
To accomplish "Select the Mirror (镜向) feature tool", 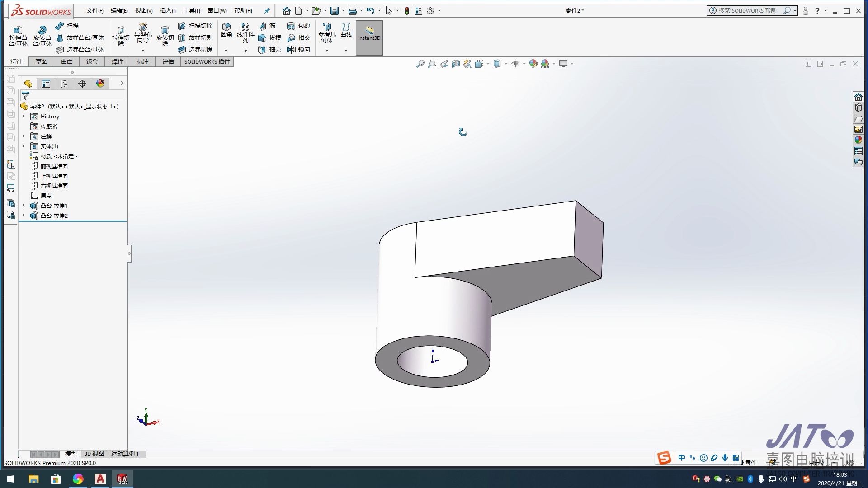I will coord(292,50).
